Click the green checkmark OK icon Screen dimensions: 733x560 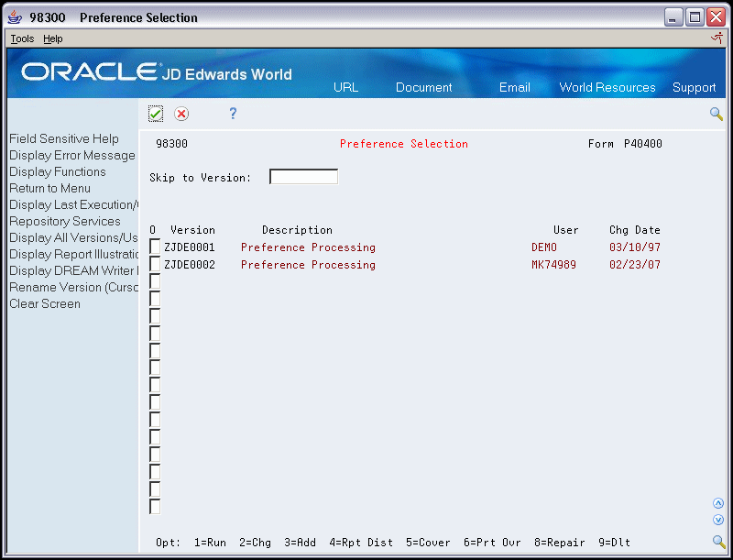coord(156,114)
